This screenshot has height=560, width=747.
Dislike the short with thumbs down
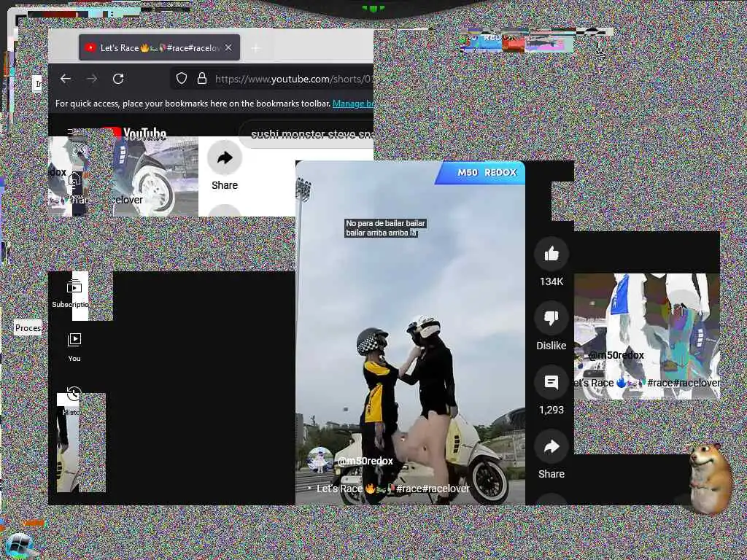point(551,318)
